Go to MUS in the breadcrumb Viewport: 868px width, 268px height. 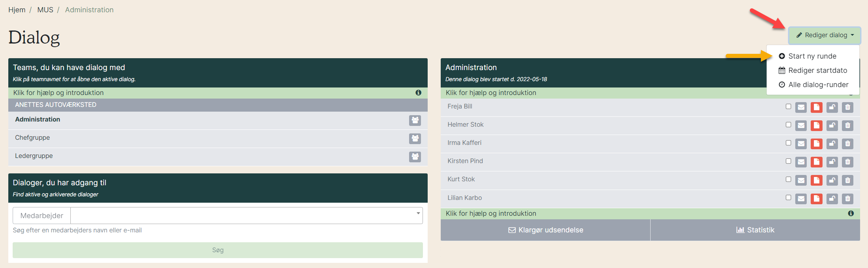tap(45, 10)
